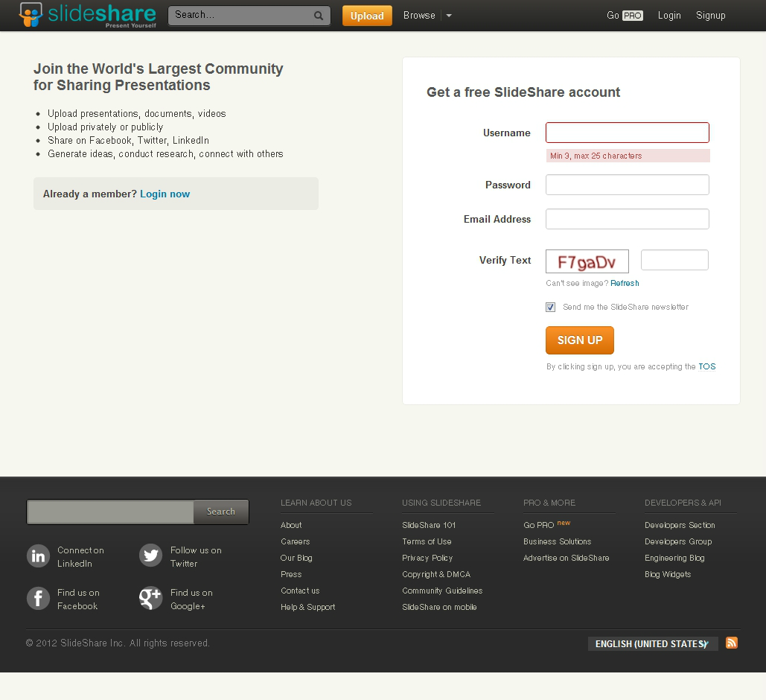Focus the Username input field
The image size is (766, 700).
click(x=628, y=133)
